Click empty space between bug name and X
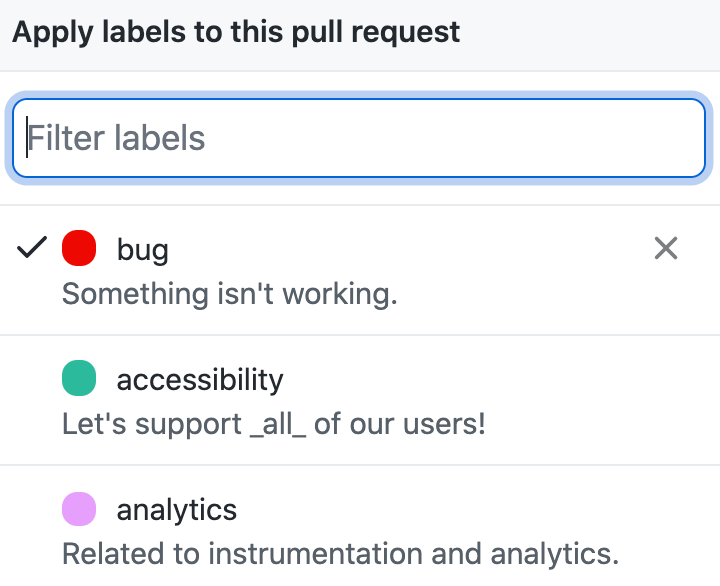 400,249
